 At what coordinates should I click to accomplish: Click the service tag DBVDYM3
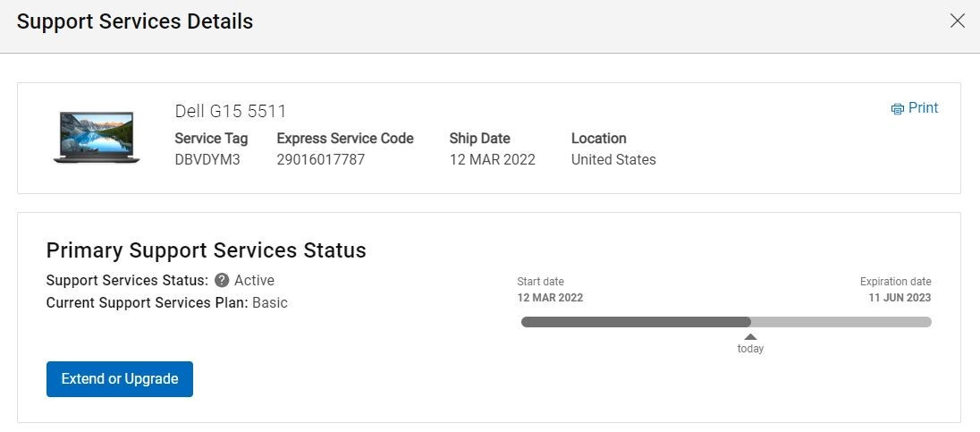207,159
